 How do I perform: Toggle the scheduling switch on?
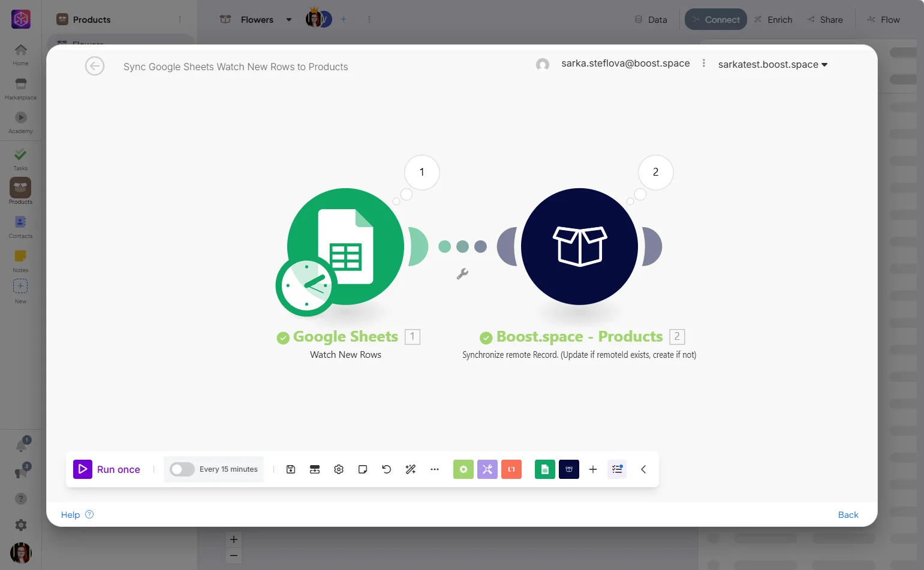coord(182,469)
